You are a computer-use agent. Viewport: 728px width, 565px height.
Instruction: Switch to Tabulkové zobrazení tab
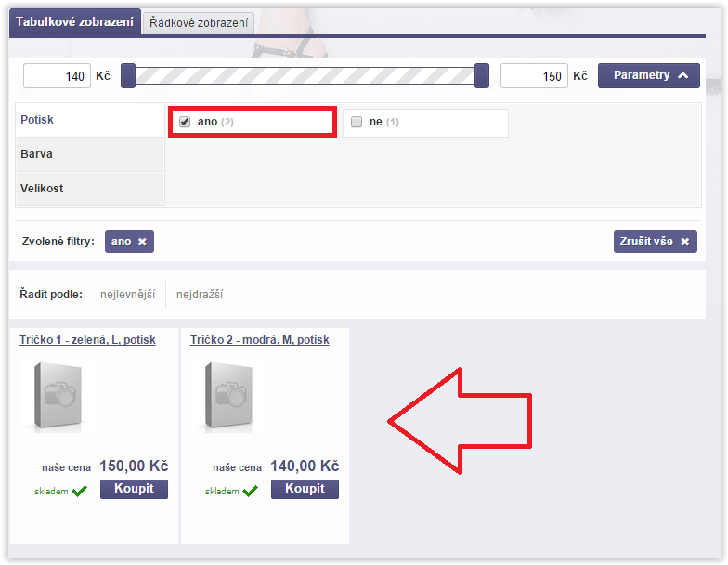coord(74,22)
